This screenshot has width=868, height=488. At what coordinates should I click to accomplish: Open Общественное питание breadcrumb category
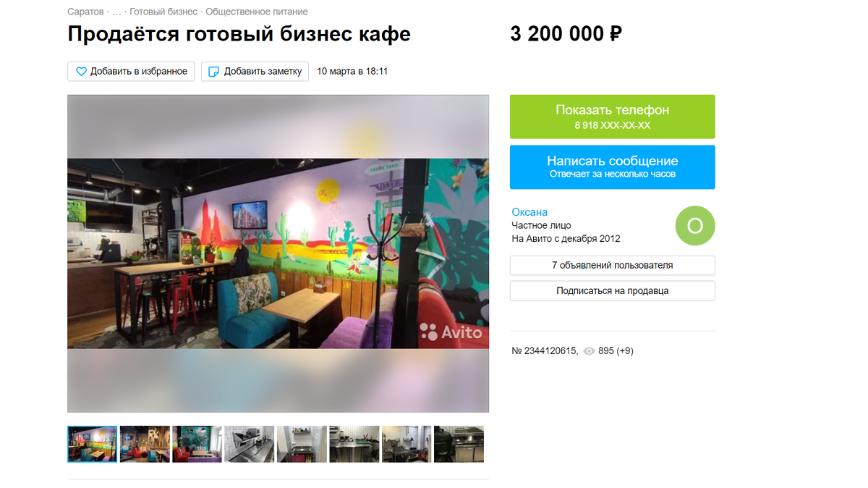point(257,12)
